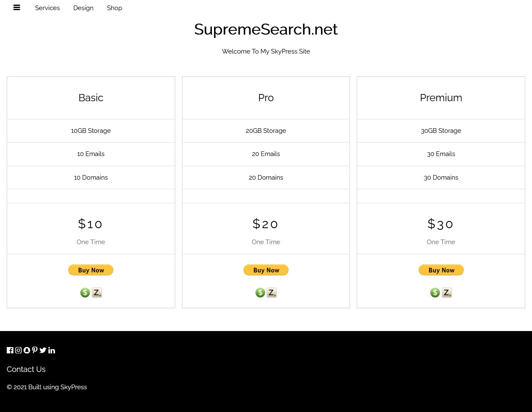Click green dollar icon under Premium plan
Screen dimensions: 532x412
click(435, 293)
